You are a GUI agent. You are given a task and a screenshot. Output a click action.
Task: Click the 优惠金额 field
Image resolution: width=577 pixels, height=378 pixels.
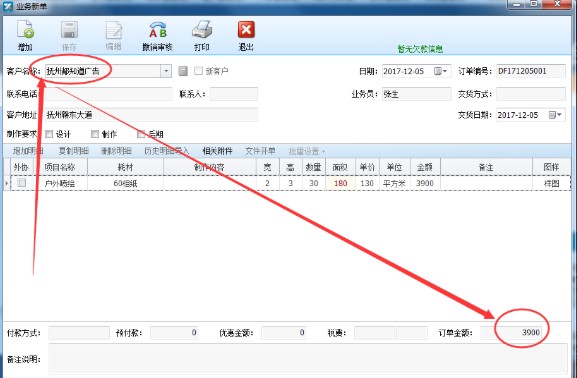pyautogui.click(x=283, y=333)
